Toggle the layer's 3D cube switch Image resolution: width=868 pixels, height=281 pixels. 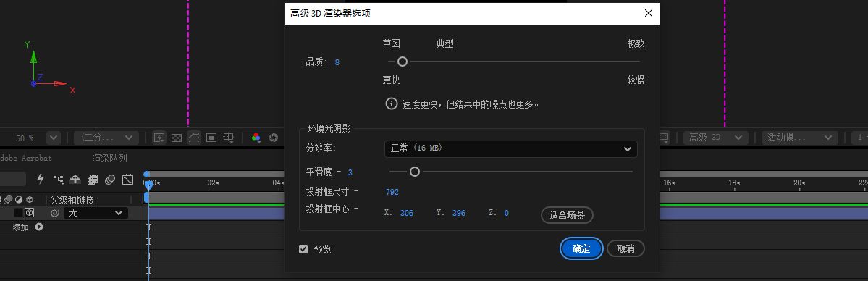click(x=30, y=213)
